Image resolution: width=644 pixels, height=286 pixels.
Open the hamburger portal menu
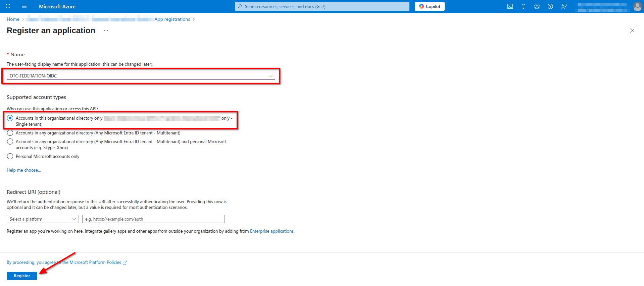(24, 6)
